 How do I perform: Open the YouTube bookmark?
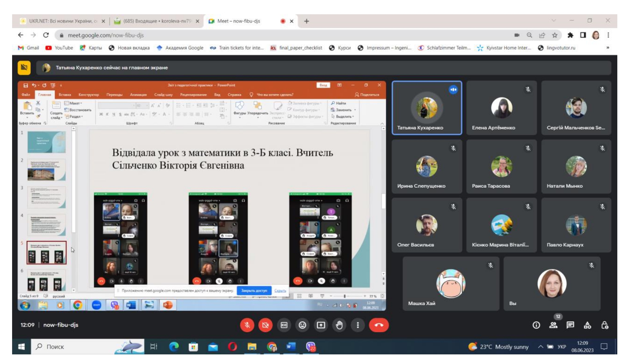(59, 48)
